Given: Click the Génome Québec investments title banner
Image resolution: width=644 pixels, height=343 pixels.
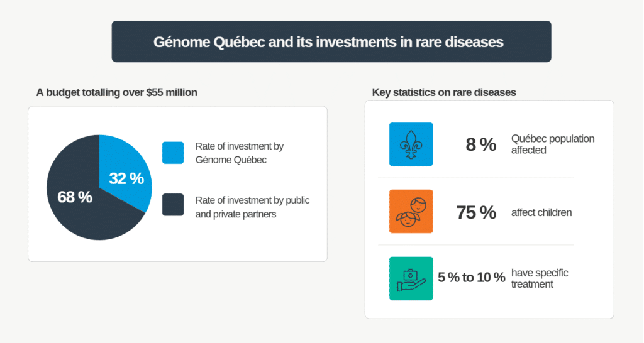Looking at the screenshot, I should pyautogui.click(x=331, y=41).
